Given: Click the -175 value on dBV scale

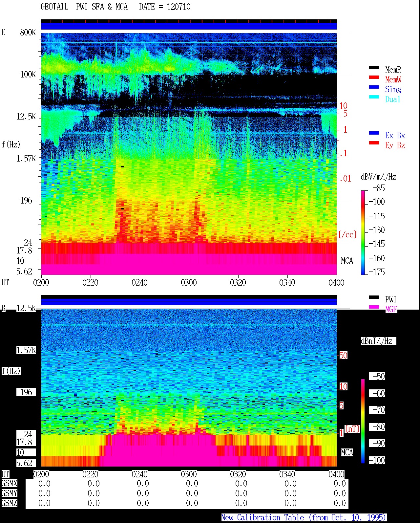Looking at the screenshot, I should coord(377,272).
